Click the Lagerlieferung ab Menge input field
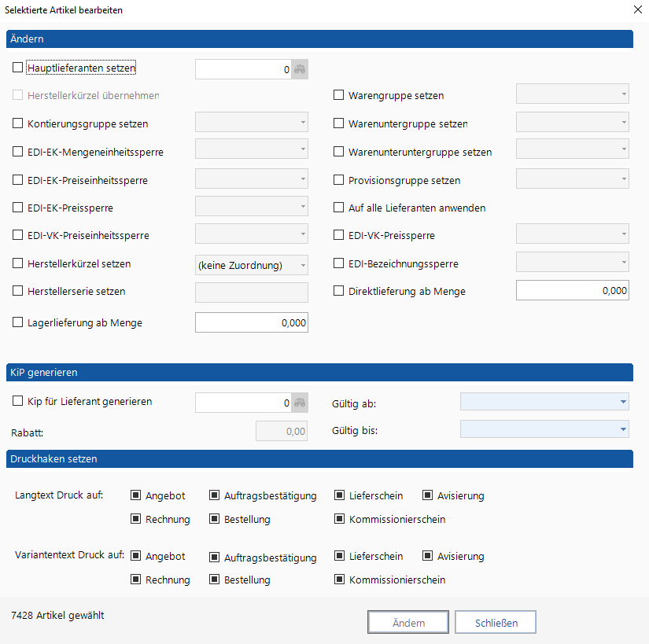Viewport: 649px width, 644px height. tap(251, 322)
